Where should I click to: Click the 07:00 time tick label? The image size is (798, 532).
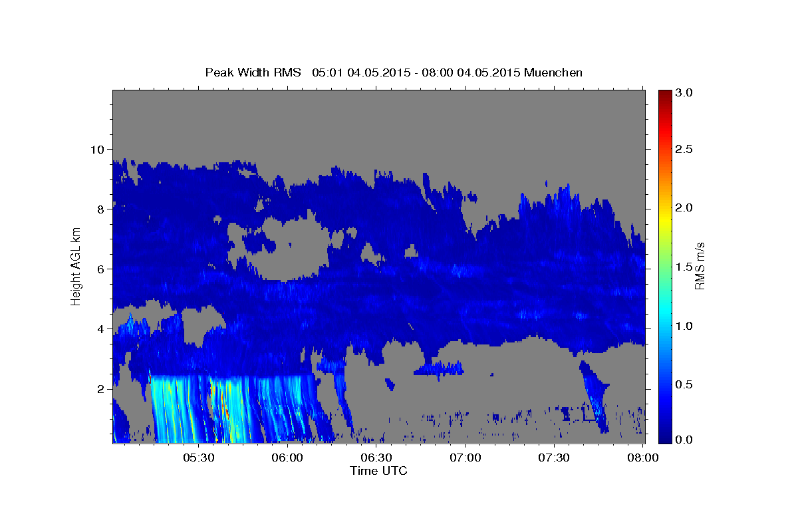(x=465, y=458)
